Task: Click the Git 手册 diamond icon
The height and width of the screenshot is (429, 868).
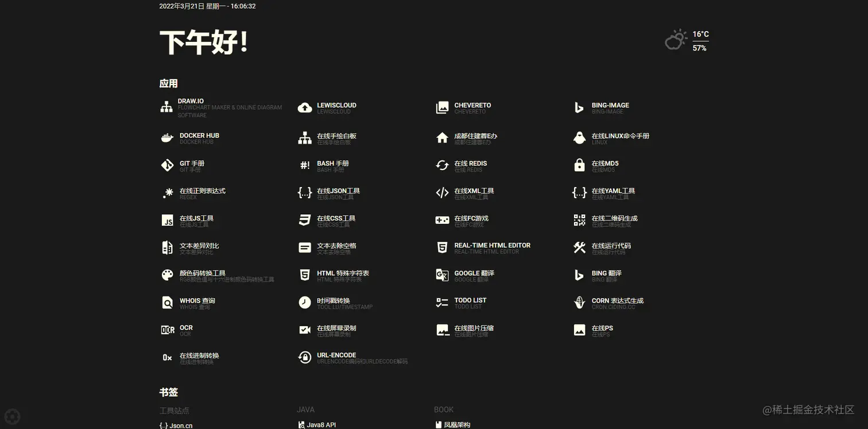Action: (x=167, y=166)
